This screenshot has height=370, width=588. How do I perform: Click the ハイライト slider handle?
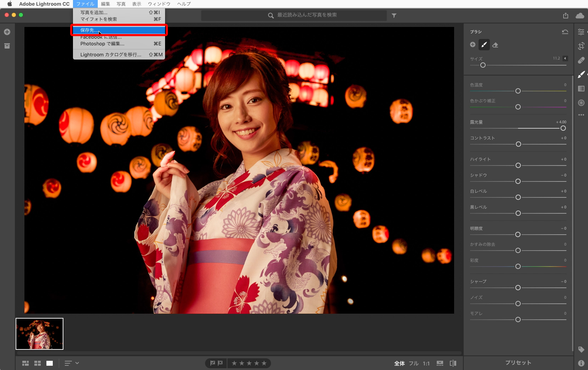518,166
